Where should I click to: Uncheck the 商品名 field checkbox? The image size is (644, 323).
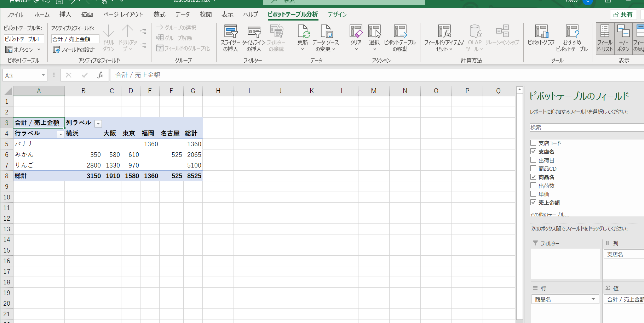point(533,177)
